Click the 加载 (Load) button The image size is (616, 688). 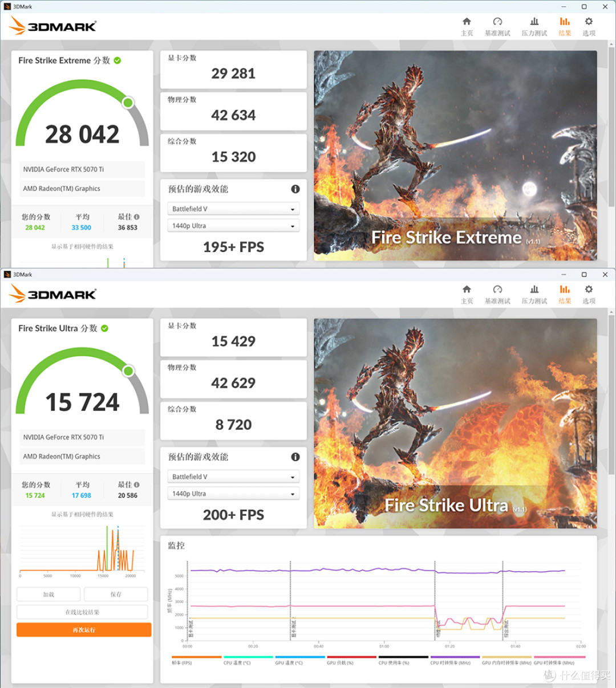[x=48, y=595]
